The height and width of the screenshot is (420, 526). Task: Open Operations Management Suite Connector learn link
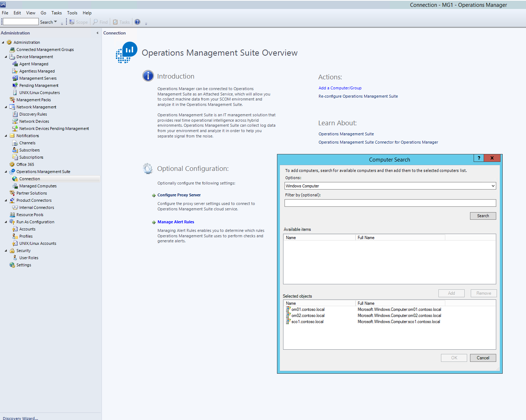point(378,142)
